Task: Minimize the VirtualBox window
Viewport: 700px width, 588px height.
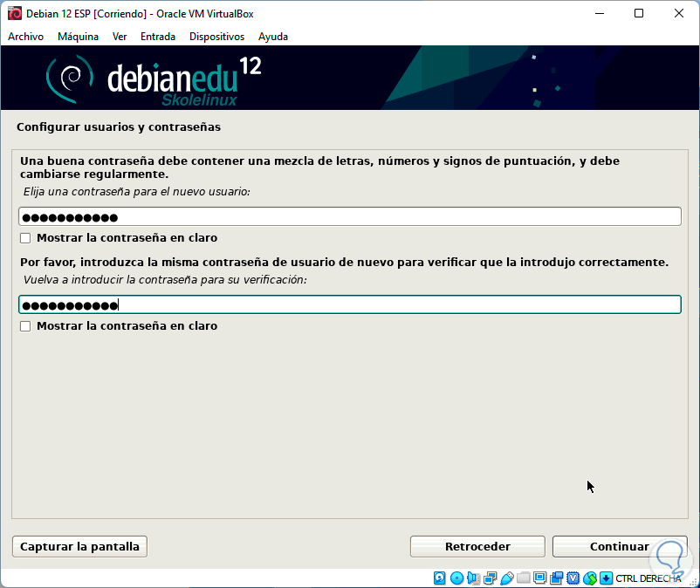Action: point(600,13)
